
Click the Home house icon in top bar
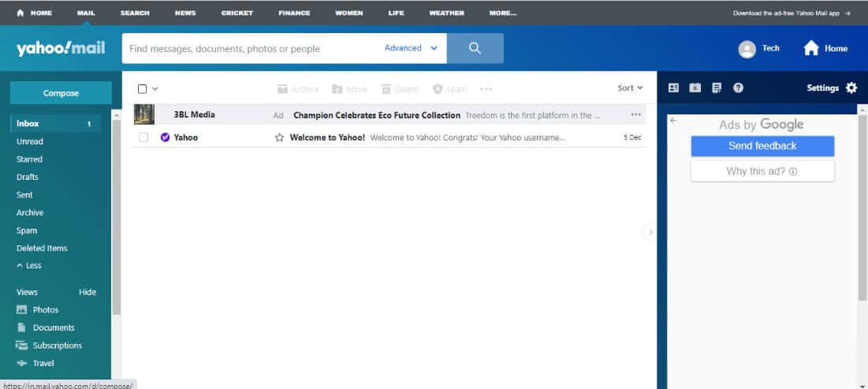pyautogui.click(x=20, y=13)
